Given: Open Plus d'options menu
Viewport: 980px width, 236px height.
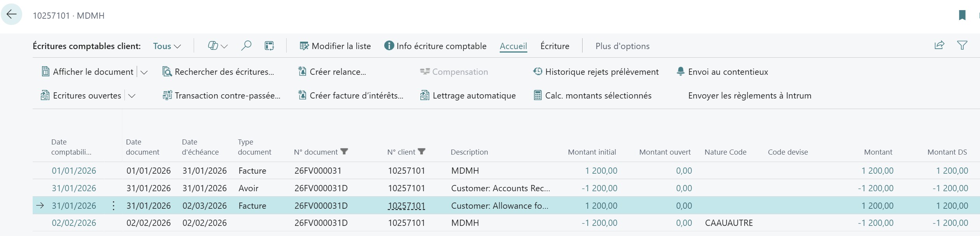Looking at the screenshot, I should [623, 46].
